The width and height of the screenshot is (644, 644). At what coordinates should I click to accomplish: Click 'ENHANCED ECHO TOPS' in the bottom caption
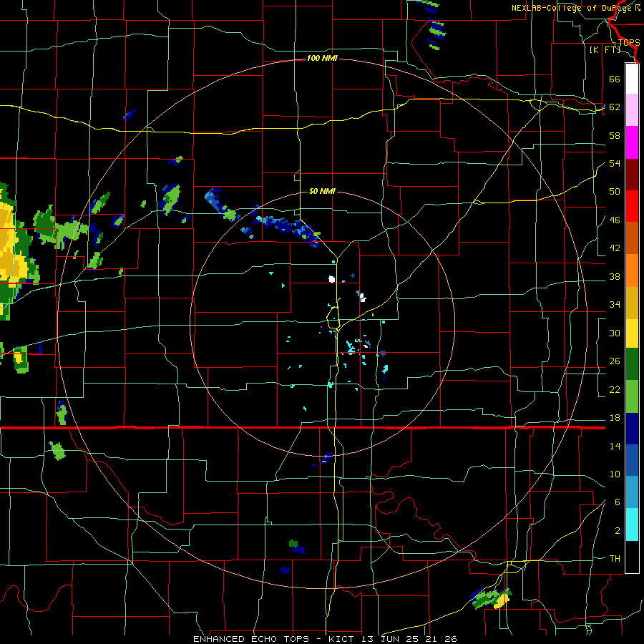coord(252,639)
